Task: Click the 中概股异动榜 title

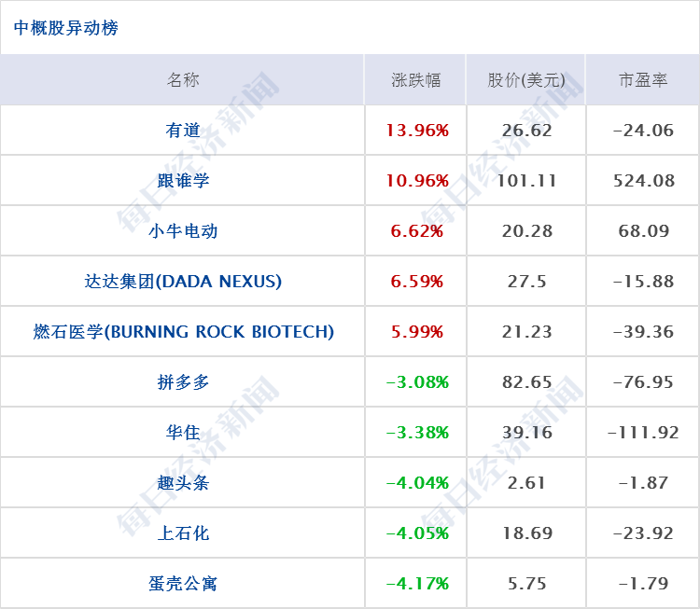Action: (x=66, y=28)
